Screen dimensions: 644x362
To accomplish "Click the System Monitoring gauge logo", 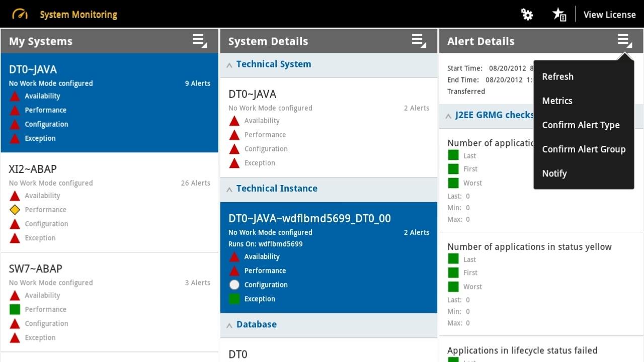I will 20,14.
